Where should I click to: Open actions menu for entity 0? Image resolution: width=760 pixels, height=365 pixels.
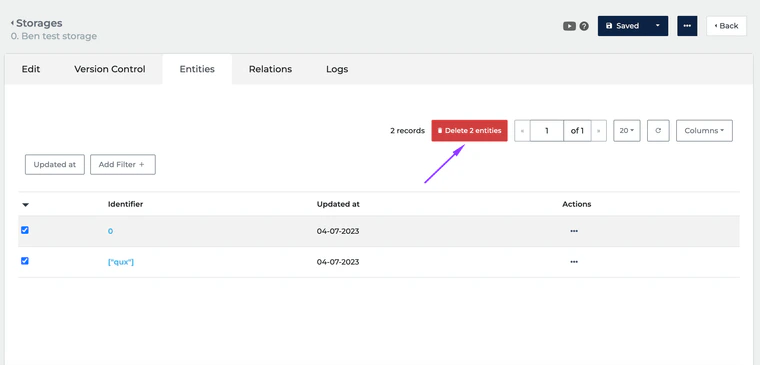pos(574,231)
